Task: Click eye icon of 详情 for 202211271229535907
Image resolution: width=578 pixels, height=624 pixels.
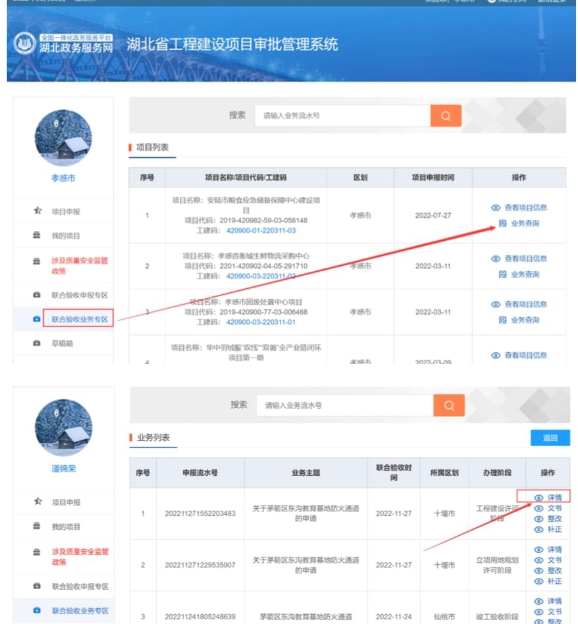Action: 539,550
